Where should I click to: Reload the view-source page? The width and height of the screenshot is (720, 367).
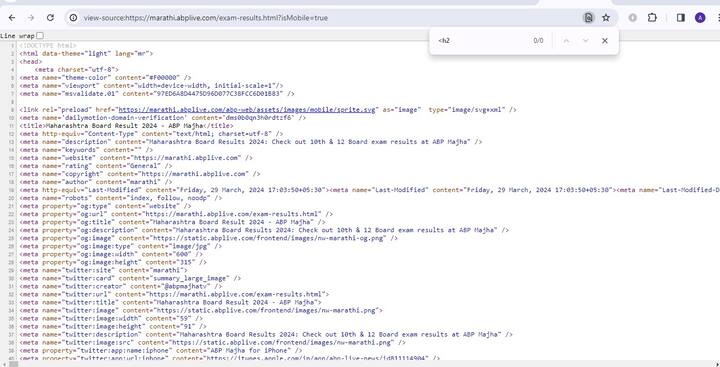pyautogui.click(x=50, y=18)
